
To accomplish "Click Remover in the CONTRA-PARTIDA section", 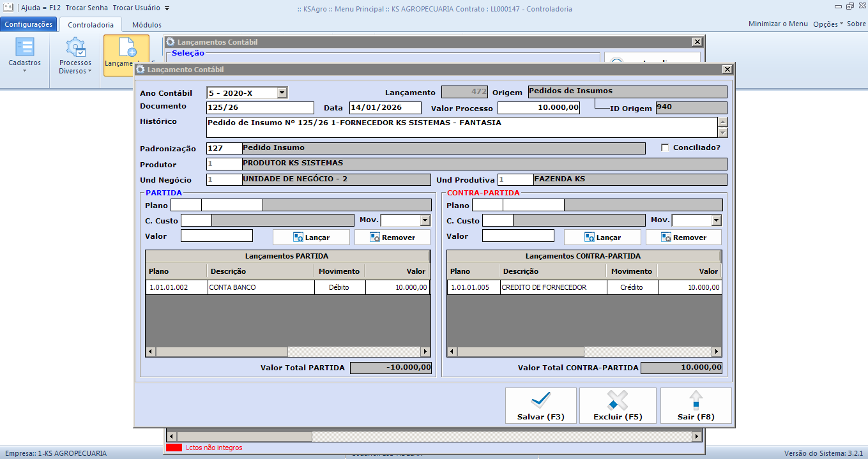I will click(x=683, y=237).
